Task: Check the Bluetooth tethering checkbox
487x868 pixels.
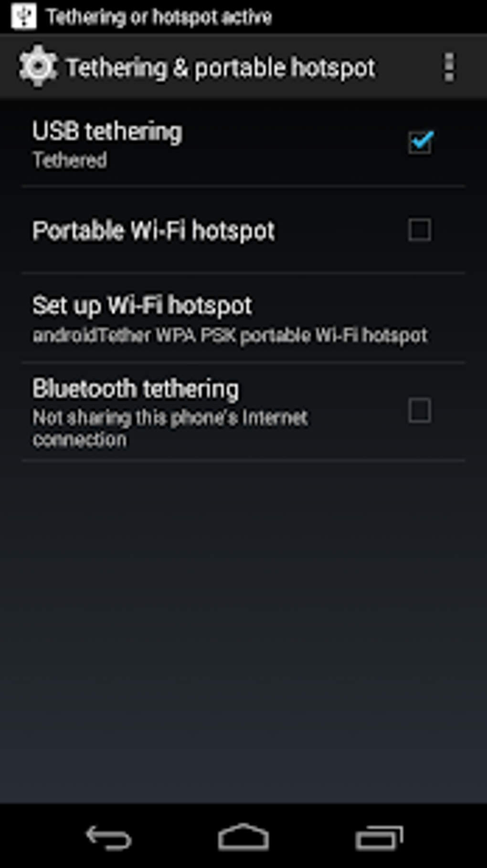Action: click(420, 410)
